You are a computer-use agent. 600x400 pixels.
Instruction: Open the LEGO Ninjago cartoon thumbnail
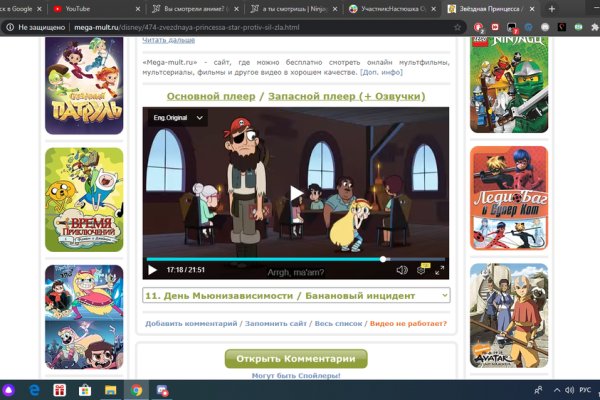509,85
